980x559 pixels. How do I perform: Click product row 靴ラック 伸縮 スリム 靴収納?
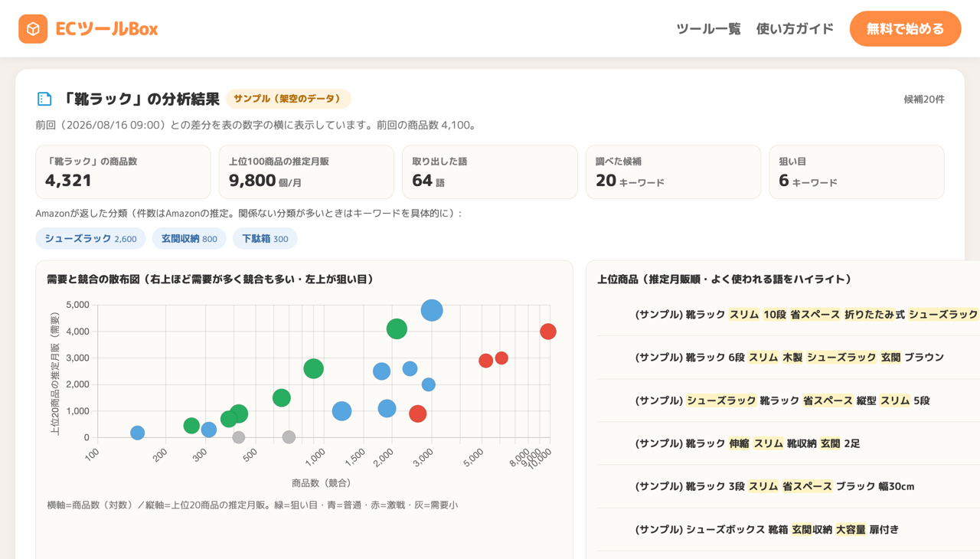(789, 443)
